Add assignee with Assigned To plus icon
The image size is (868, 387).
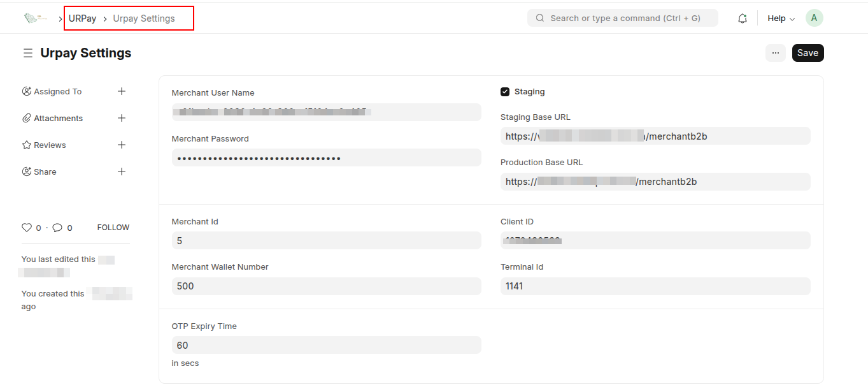click(x=122, y=91)
